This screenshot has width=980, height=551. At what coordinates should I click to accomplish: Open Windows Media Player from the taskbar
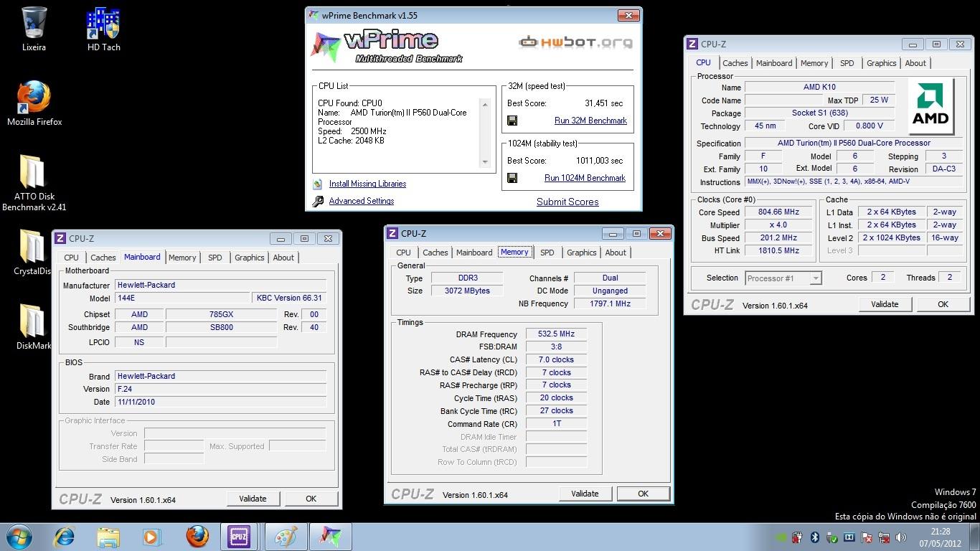pos(151,537)
